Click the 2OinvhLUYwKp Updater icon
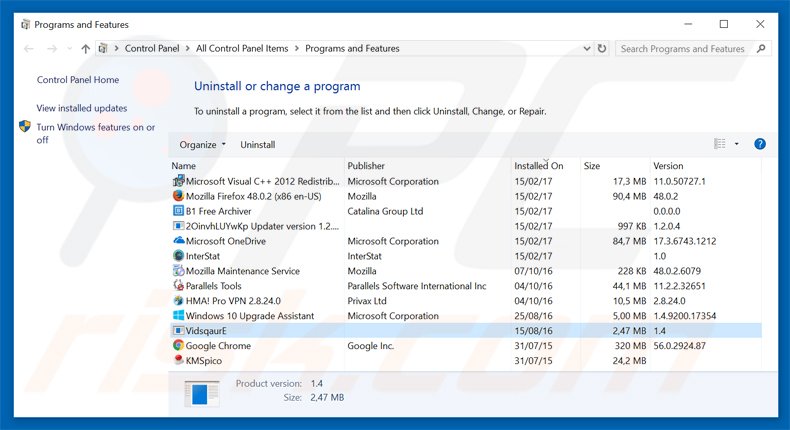 click(178, 226)
